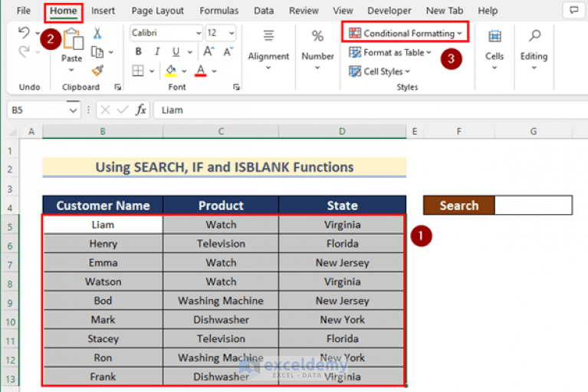
Task: Open the New Tab ribbon tab
Action: coord(445,11)
